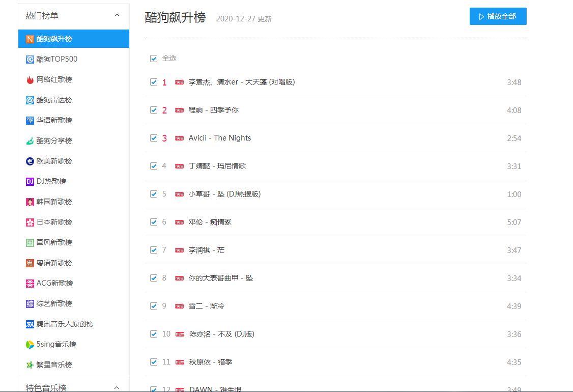573x392 pixels.
Task: Click the ACG新歌榜 pink icon
Action: point(30,284)
